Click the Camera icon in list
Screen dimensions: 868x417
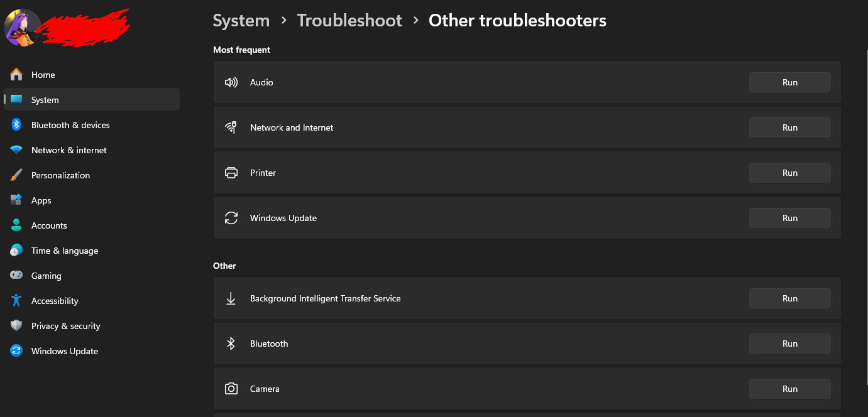pos(231,389)
